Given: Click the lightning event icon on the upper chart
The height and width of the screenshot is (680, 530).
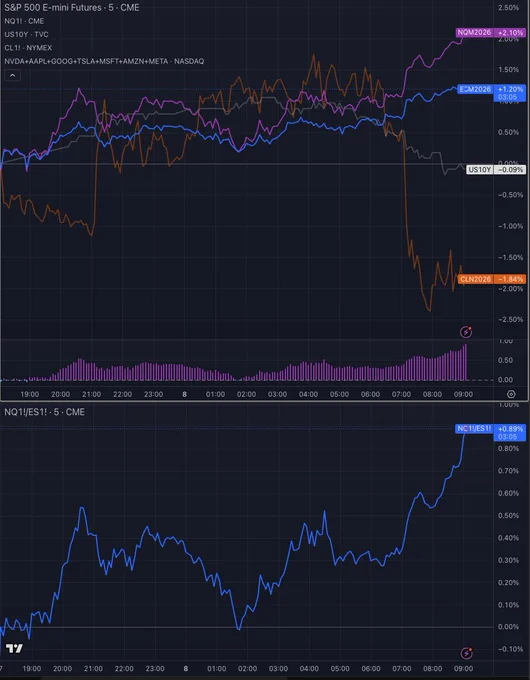Looking at the screenshot, I should 466,332.
